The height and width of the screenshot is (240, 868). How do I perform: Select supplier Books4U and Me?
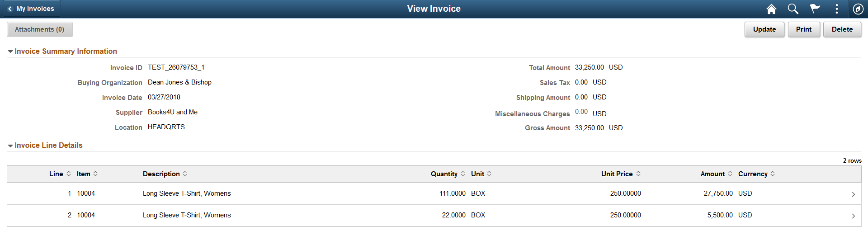click(x=173, y=112)
